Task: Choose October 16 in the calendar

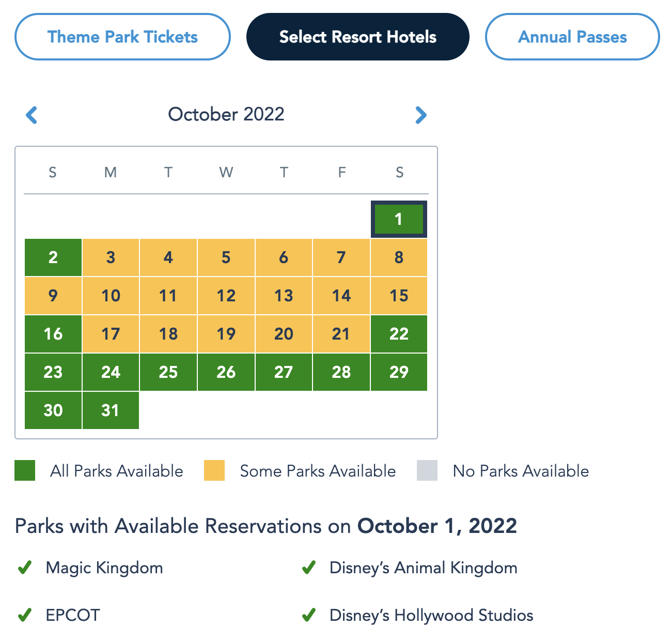Action: [53, 334]
